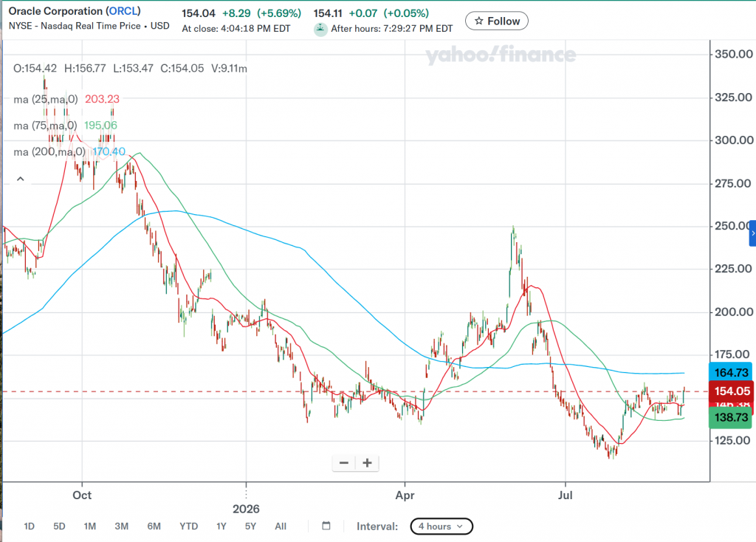Choose the 6M range
Image resolution: width=756 pixels, height=542 pixels.
click(154, 526)
